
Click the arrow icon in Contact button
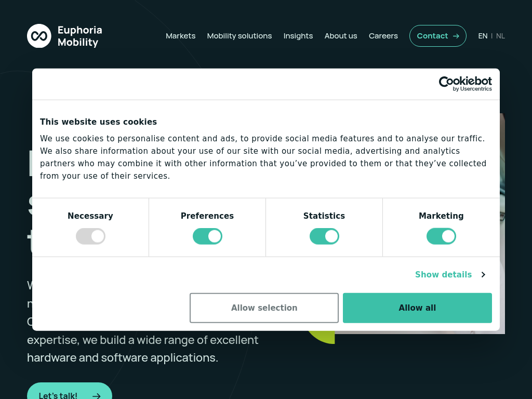click(456, 36)
